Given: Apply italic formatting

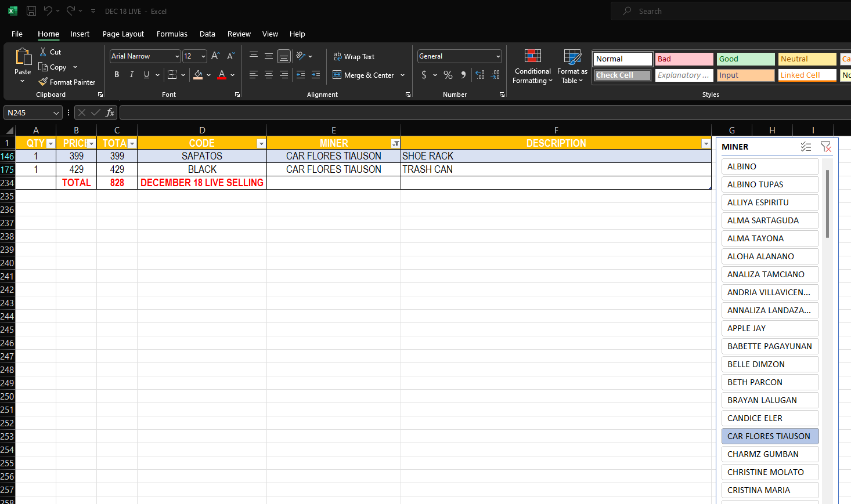Looking at the screenshot, I should 132,75.
